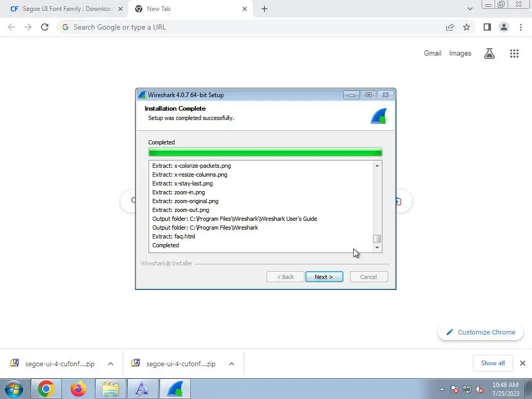Expand the second zip download's options chevron

pyautogui.click(x=232, y=364)
